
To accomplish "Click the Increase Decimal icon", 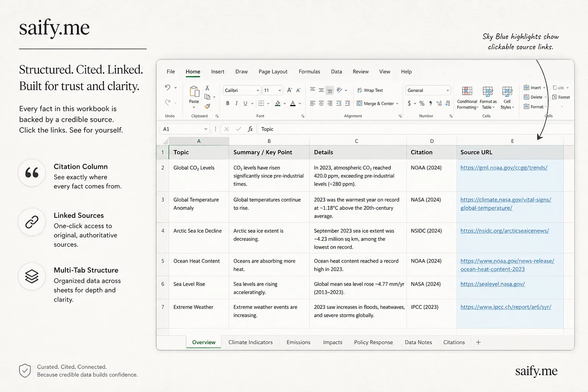I will click(x=439, y=103).
